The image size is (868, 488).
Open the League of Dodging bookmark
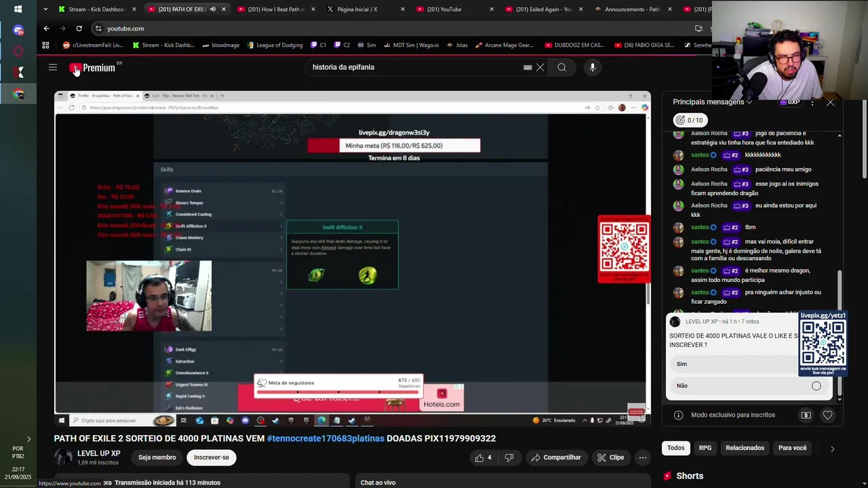pos(275,45)
